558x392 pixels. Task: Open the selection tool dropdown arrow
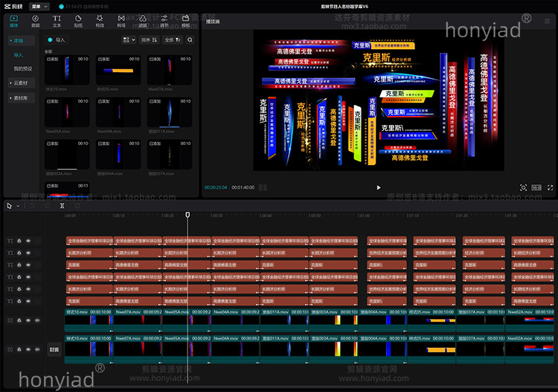pos(18,206)
